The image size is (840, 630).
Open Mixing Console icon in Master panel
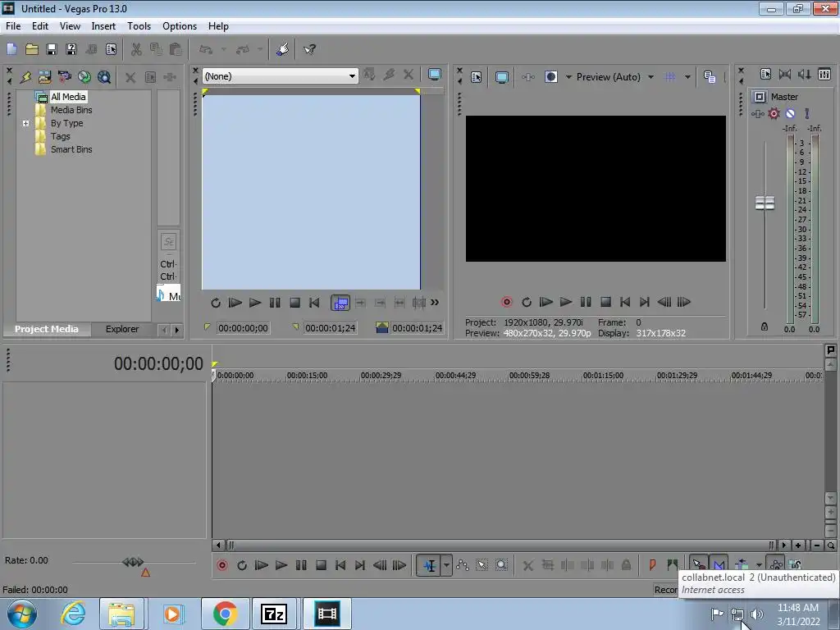tap(824, 74)
